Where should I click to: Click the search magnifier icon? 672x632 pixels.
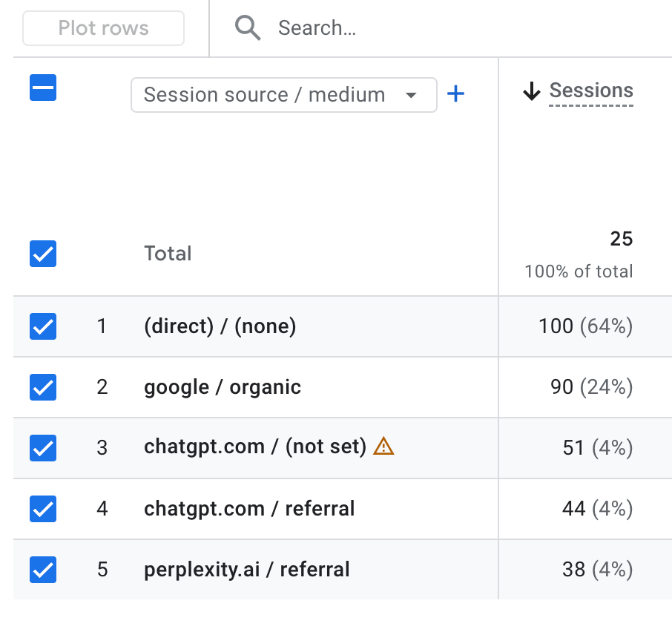point(248,28)
